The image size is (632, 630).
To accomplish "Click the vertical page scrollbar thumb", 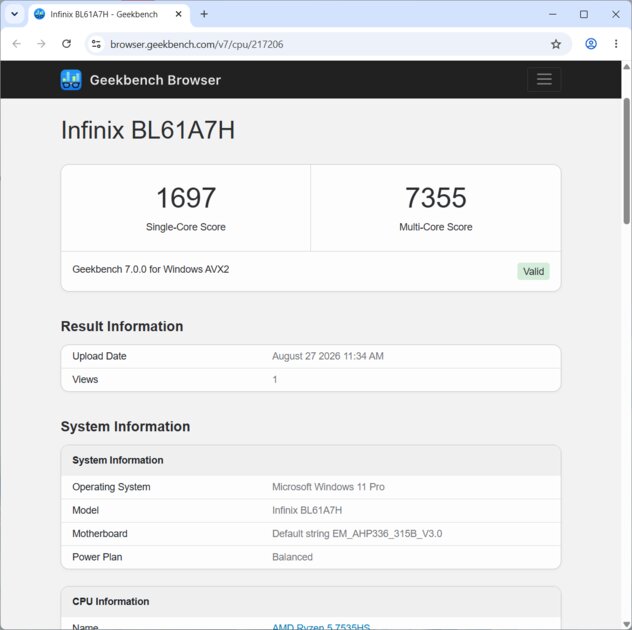I will tap(627, 160).
